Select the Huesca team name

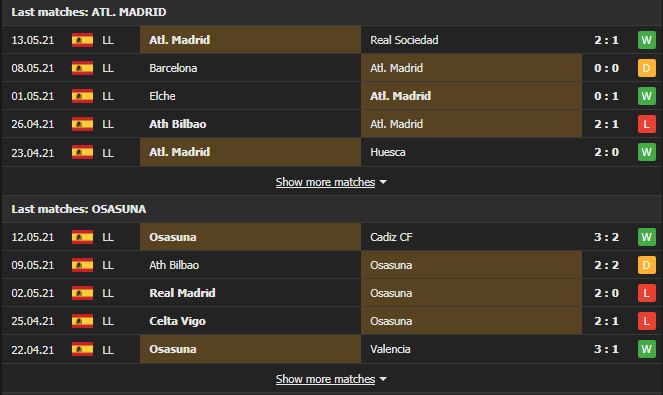(388, 152)
